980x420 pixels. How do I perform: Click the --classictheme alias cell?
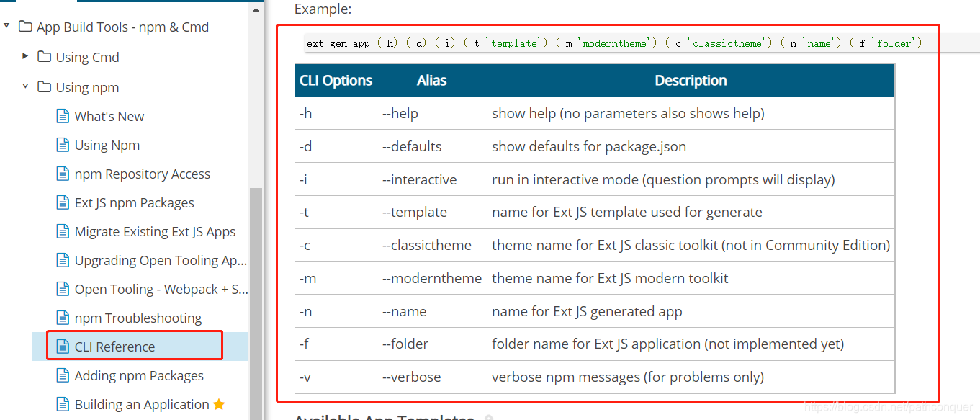432,245
